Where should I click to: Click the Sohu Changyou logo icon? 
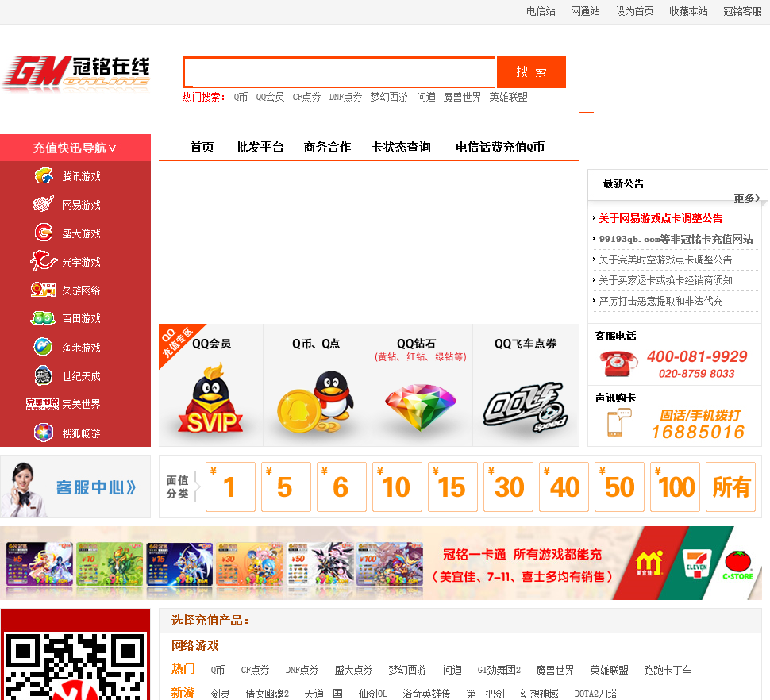(x=43, y=433)
